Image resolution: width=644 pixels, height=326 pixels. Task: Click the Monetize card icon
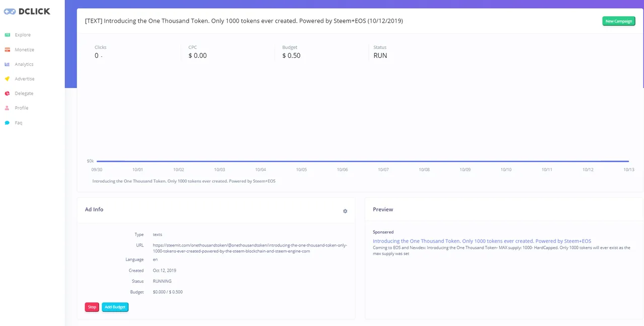point(7,50)
